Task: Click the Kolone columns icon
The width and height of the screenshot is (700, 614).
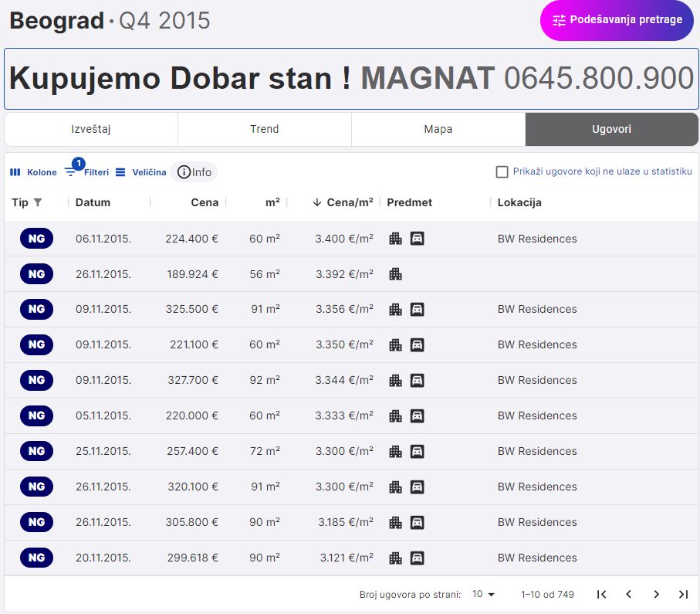Action: click(x=15, y=172)
